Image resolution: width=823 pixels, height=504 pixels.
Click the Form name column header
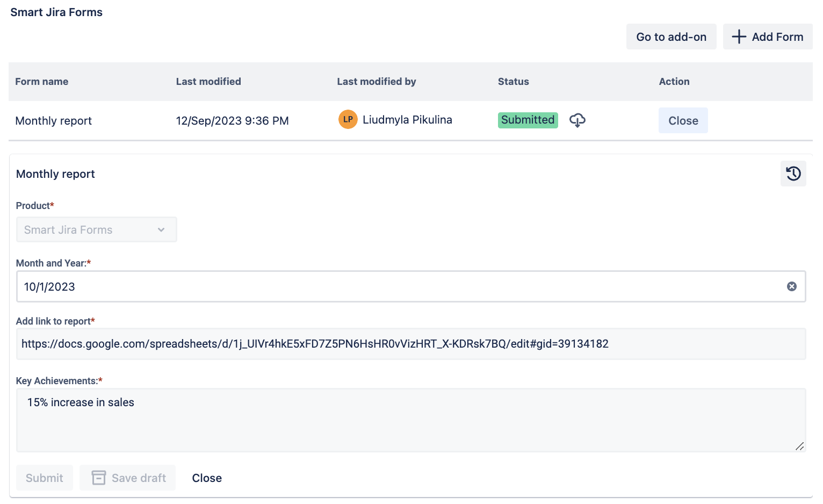pyautogui.click(x=42, y=82)
